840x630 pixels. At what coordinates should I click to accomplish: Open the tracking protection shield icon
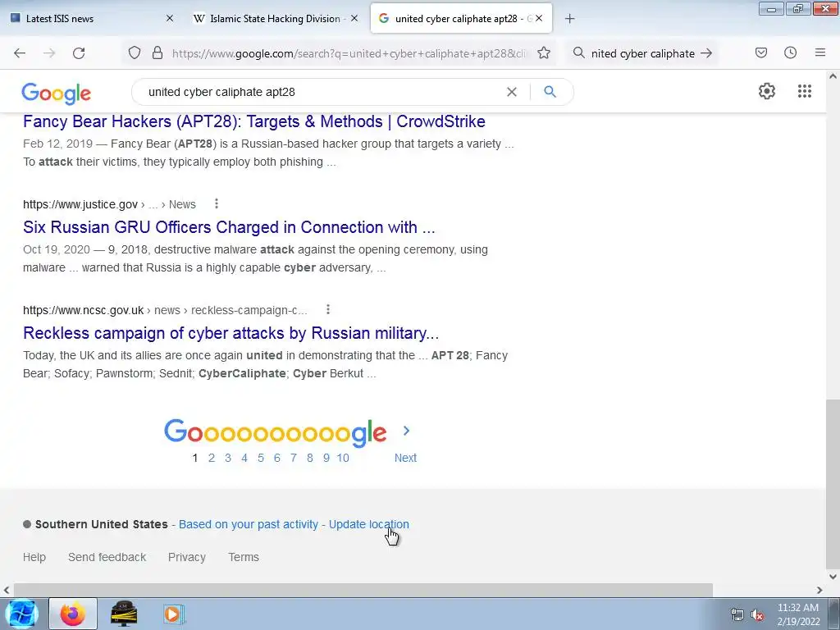click(135, 52)
